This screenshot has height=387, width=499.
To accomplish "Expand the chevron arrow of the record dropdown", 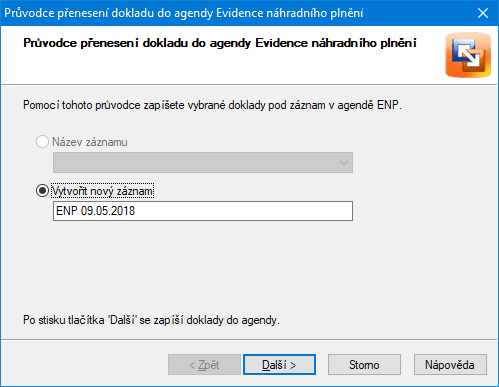I will pyautogui.click(x=344, y=163).
